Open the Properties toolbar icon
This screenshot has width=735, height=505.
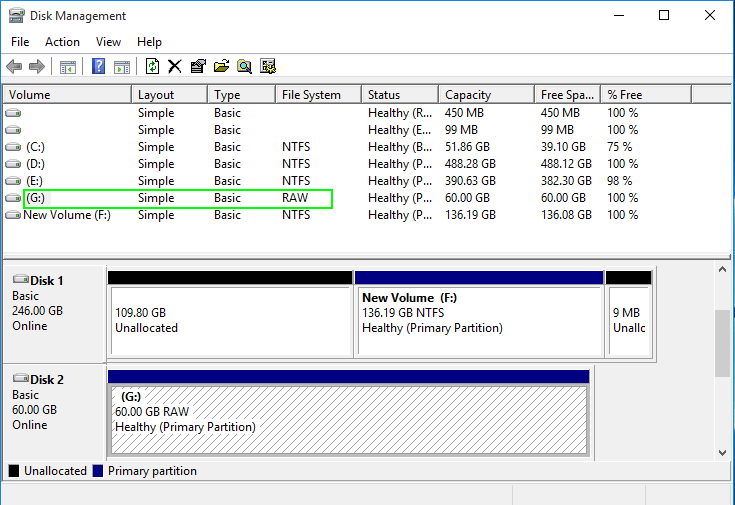(198, 66)
